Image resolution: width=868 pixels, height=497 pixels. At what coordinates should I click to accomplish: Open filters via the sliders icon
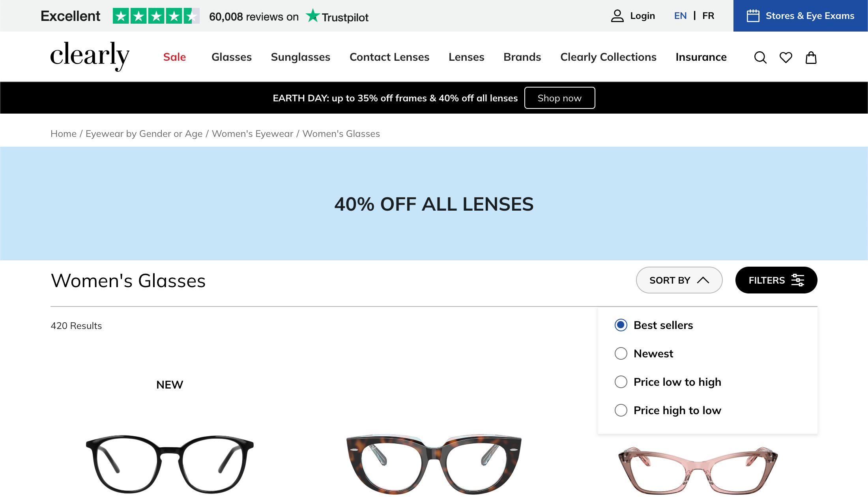(x=797, y=280)
